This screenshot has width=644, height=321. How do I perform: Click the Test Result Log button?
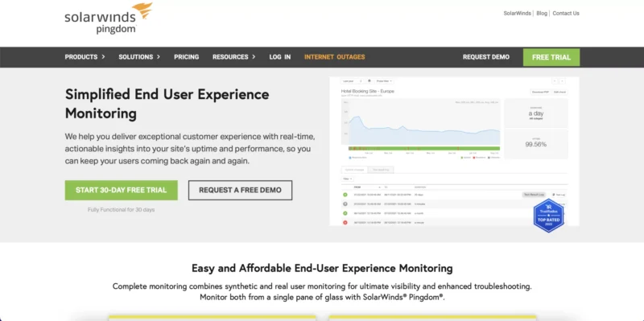tap(534, 195)
